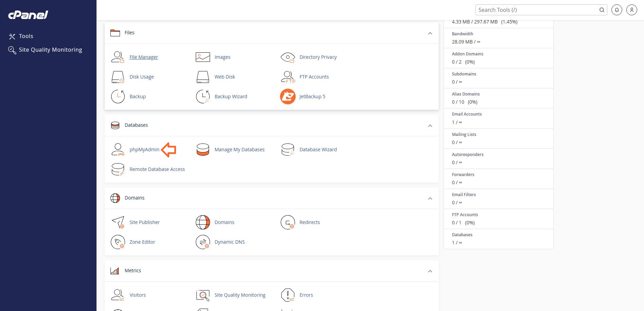Click the Dynamic DNS arrows icon
644x311 pixels.
[203, 242]
